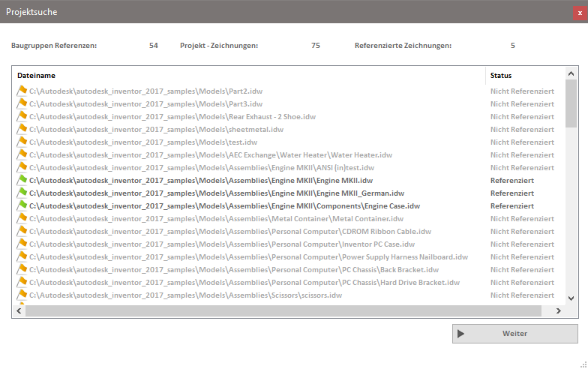Select the Models\Part3.idw file path
The height and width of the screenshot is (369, 588).
pos(145,103)
